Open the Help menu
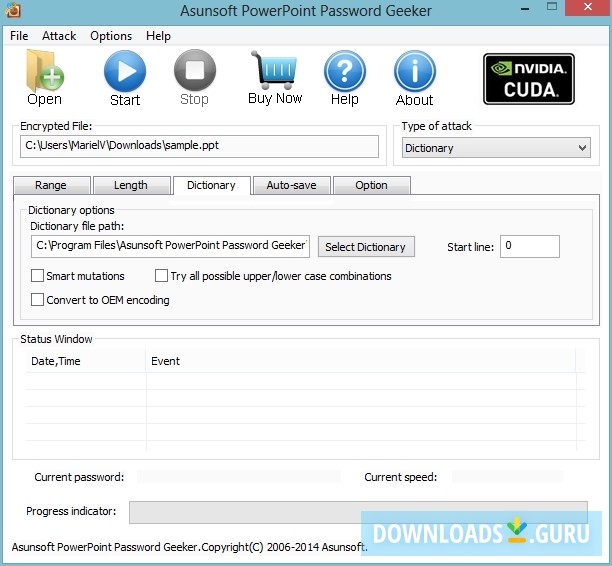This screenshot has height=566, width=612. pyautogui.click(x=158, y=36)
